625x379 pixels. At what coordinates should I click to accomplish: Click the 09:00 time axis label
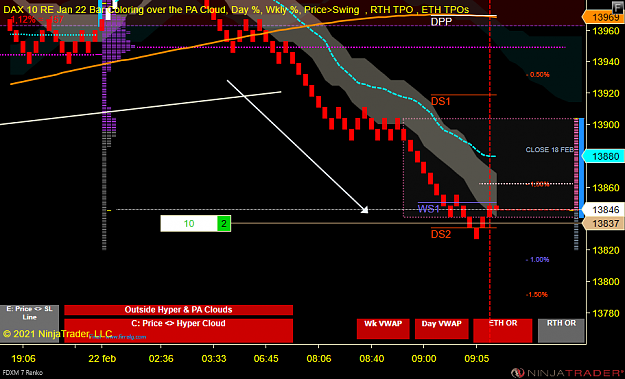[x=424, y=359]
